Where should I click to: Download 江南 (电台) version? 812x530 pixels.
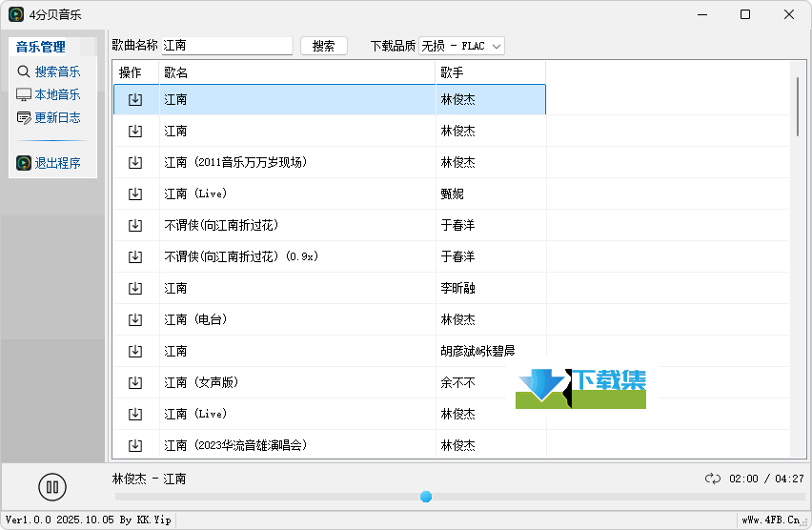coord(135,319)
